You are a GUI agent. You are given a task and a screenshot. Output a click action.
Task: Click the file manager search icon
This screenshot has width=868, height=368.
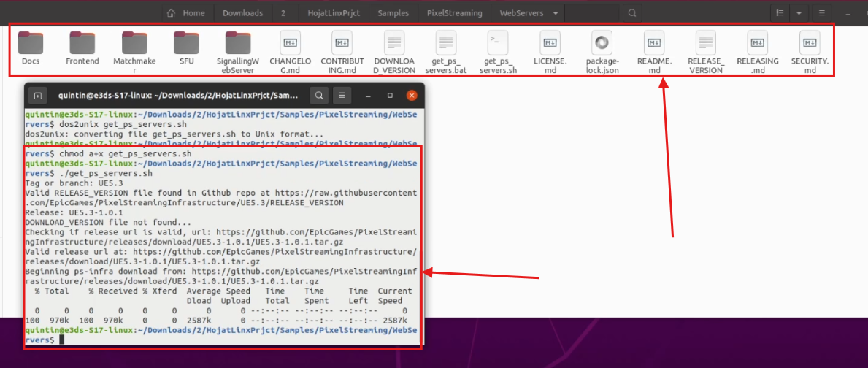point(631,13)
